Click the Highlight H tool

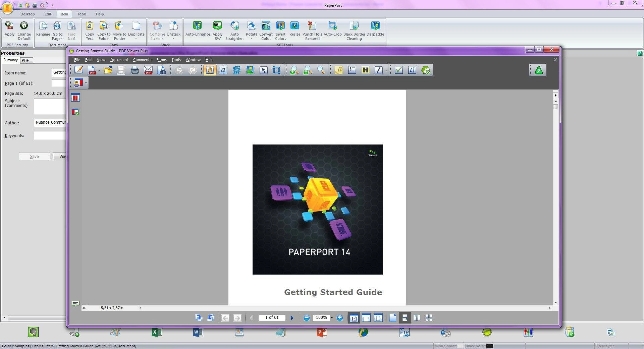pos(365,70)
